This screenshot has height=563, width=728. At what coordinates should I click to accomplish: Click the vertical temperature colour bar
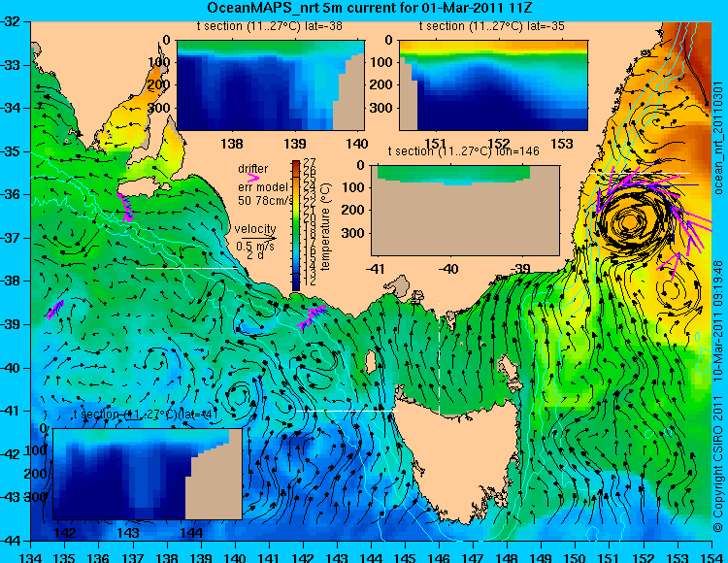coord(296,226)
